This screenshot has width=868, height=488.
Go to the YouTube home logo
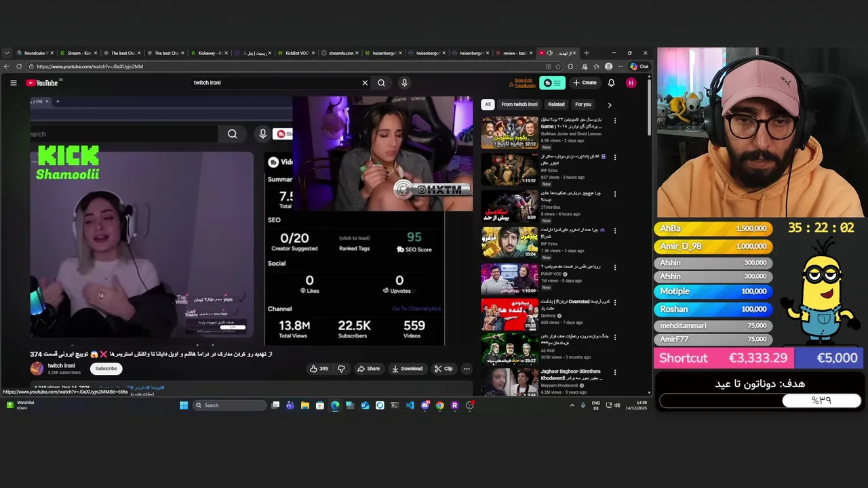[x=43, y=83]
